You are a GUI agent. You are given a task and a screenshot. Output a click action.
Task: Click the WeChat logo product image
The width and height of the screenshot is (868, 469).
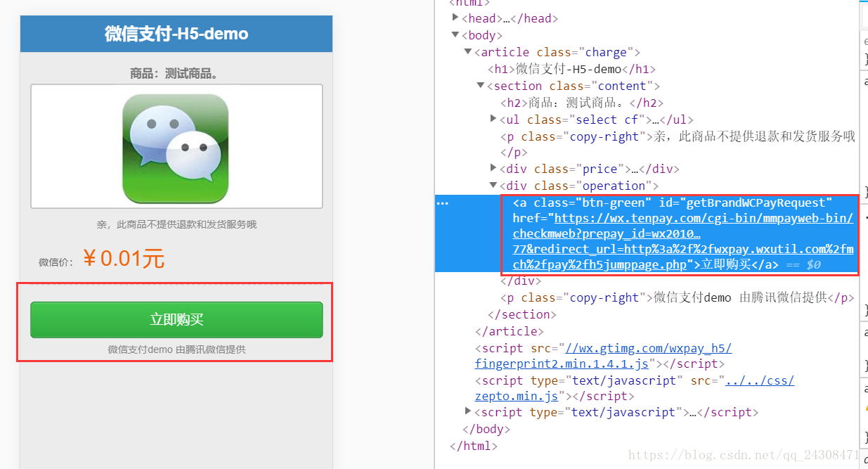[x=176, y=148]
